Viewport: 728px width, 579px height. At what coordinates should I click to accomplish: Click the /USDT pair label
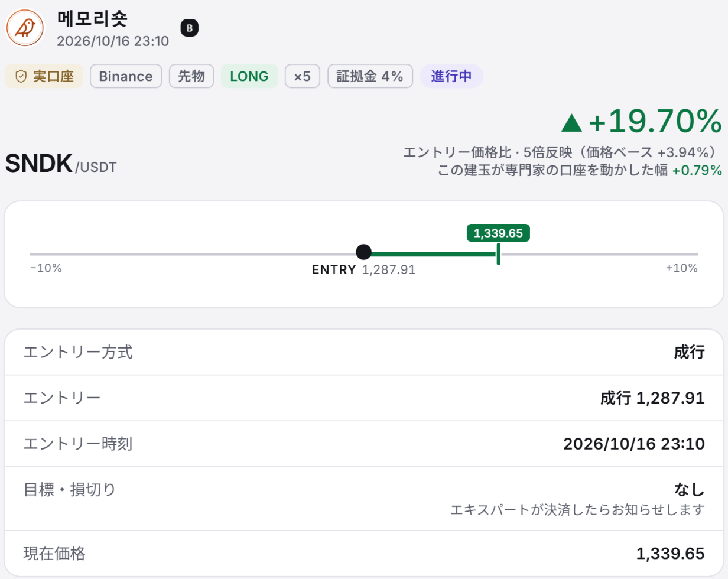[95, 167]
